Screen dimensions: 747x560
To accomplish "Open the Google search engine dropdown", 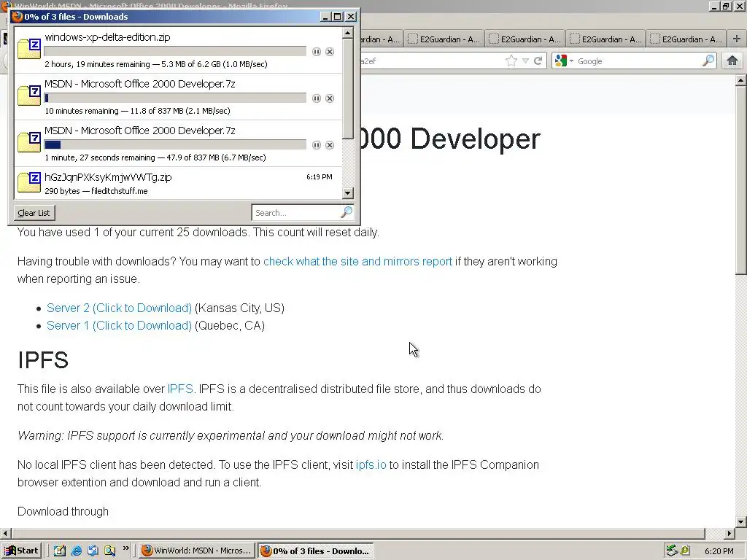I will 572,61.
